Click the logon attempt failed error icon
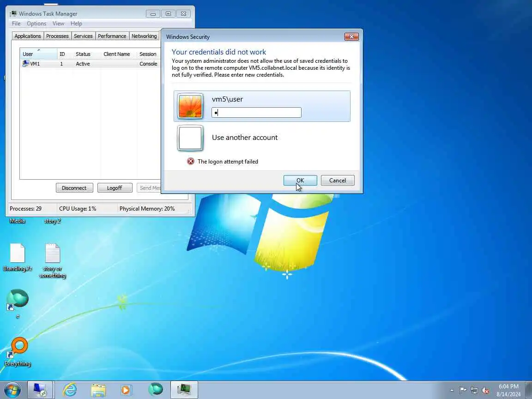532x399 pixels. 191,162
